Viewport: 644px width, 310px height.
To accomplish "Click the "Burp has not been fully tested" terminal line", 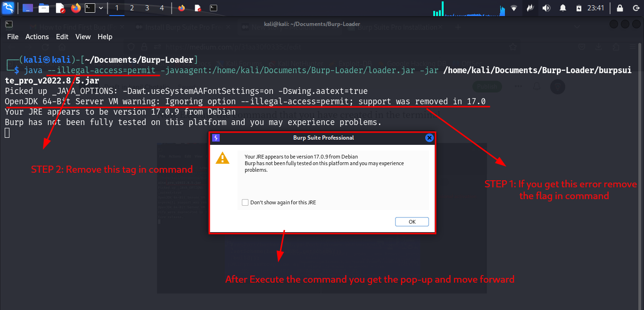I will pos(193,122).
